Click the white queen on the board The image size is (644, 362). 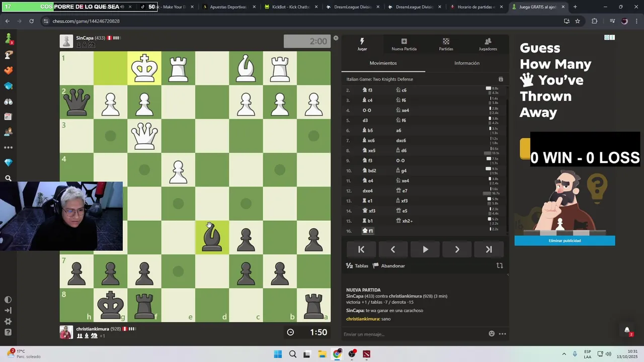coord(144,136)
